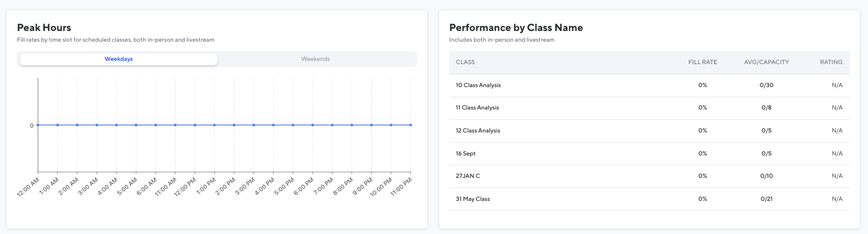Click the Peak Hours heading
This screenshot has height=234, width=868.
point(44,28)
